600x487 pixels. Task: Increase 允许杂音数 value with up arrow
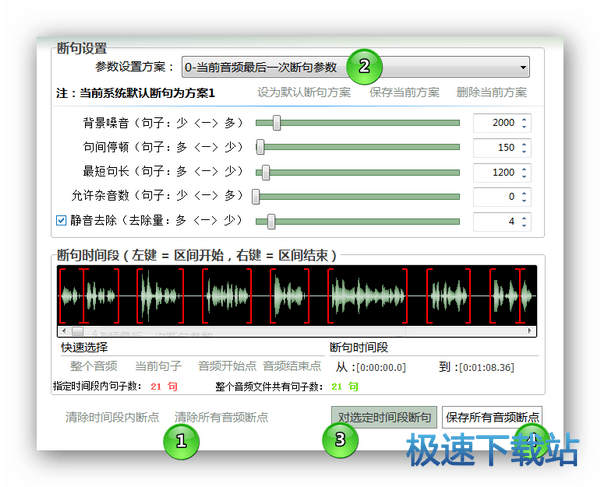click(x=524, y=192)
